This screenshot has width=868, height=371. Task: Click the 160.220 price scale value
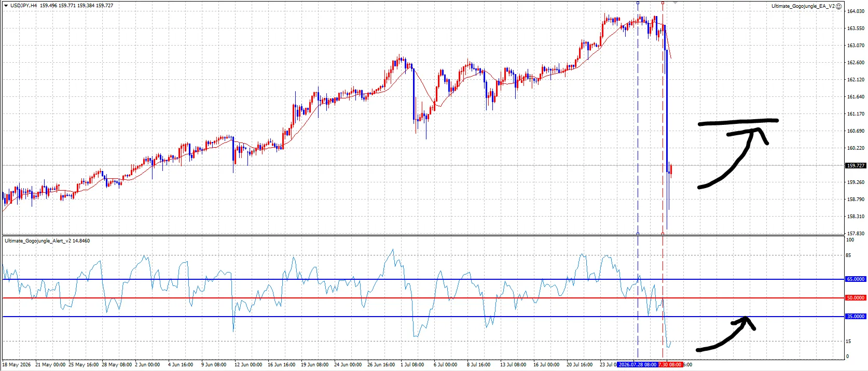point(856,148)
